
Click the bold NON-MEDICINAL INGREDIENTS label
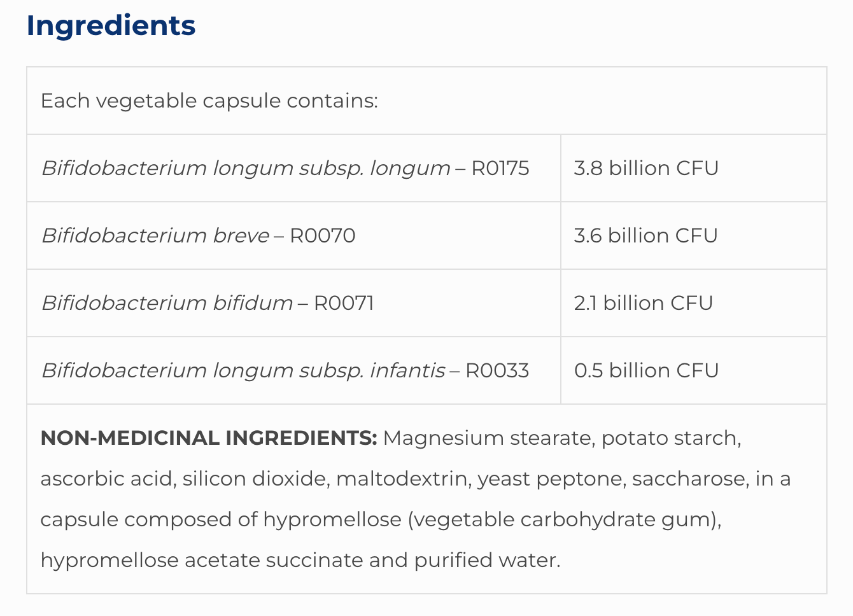209,438
